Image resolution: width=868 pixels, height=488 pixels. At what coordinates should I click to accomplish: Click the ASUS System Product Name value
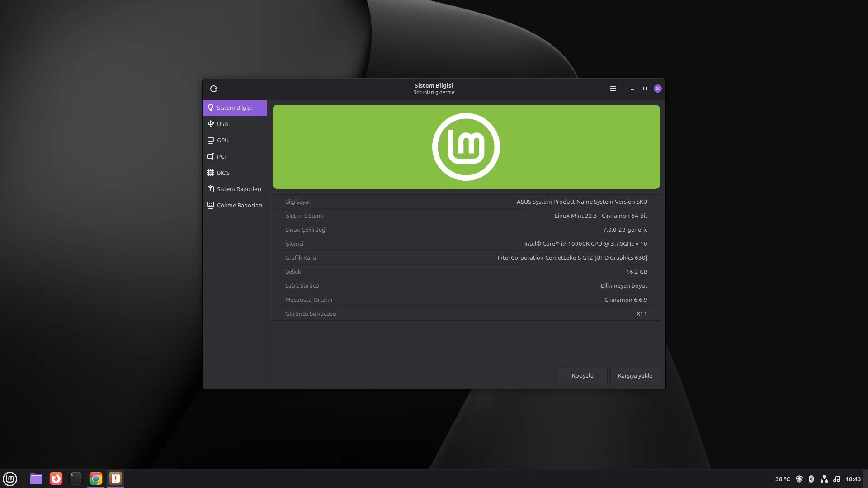tap(582, 202)
